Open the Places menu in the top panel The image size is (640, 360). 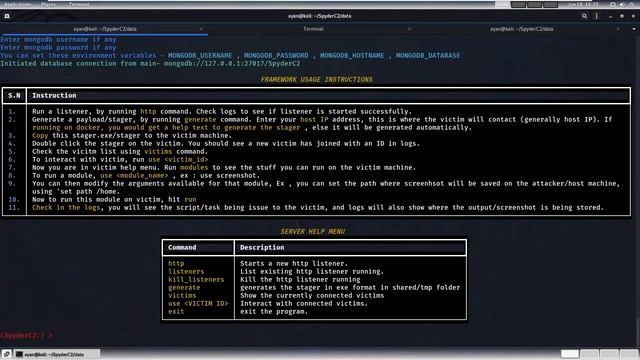click(49, 4)
